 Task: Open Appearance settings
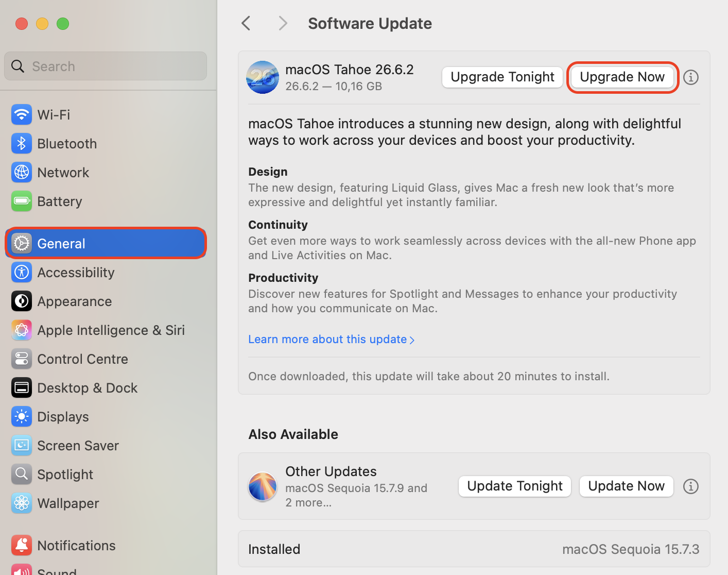[x=106, y=301]
